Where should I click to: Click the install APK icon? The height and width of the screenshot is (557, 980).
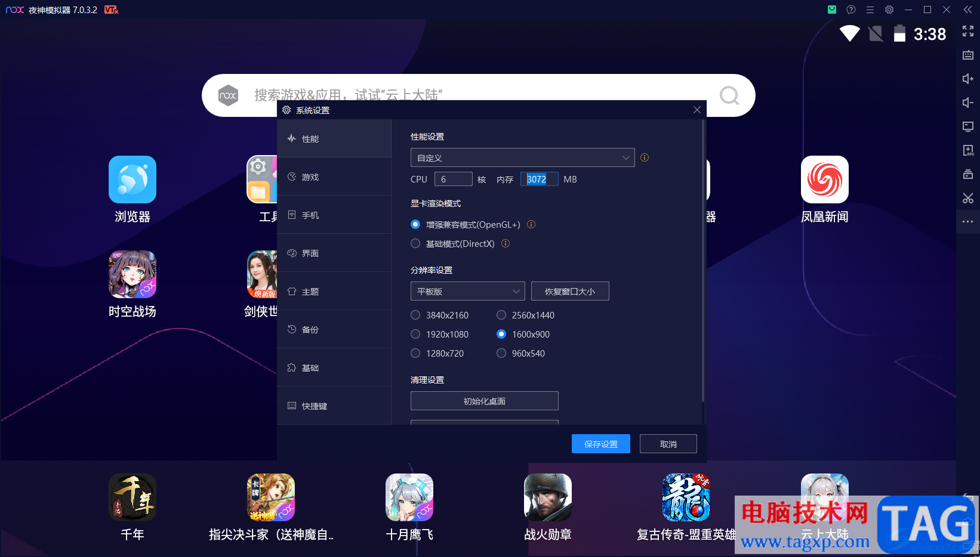click(968, 150)
